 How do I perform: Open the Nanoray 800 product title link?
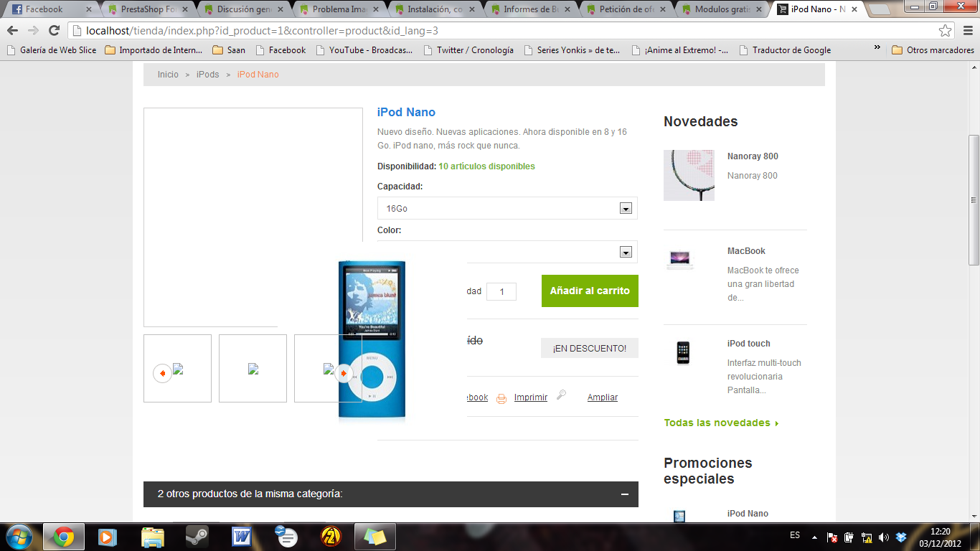coord(753,156)
